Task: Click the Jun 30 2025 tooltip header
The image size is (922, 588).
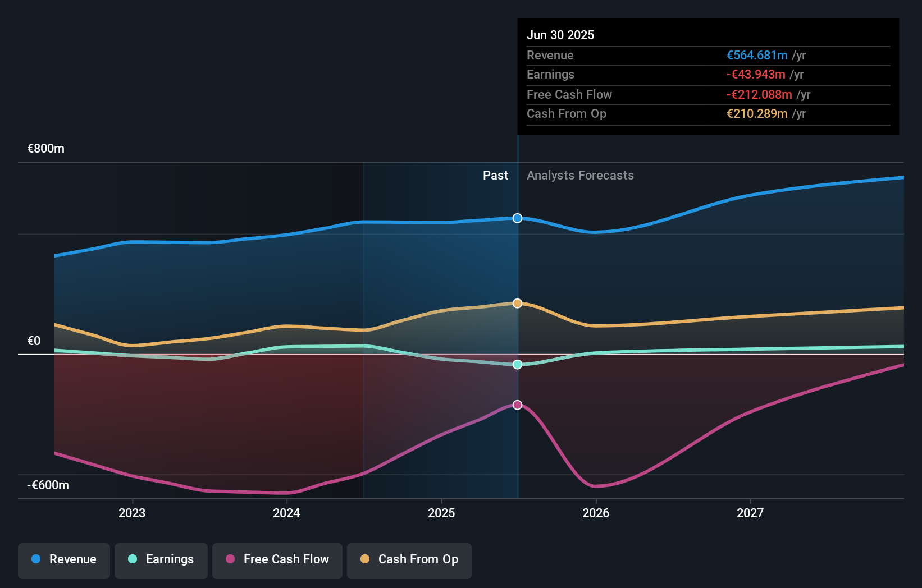Action: click(560, 35)
